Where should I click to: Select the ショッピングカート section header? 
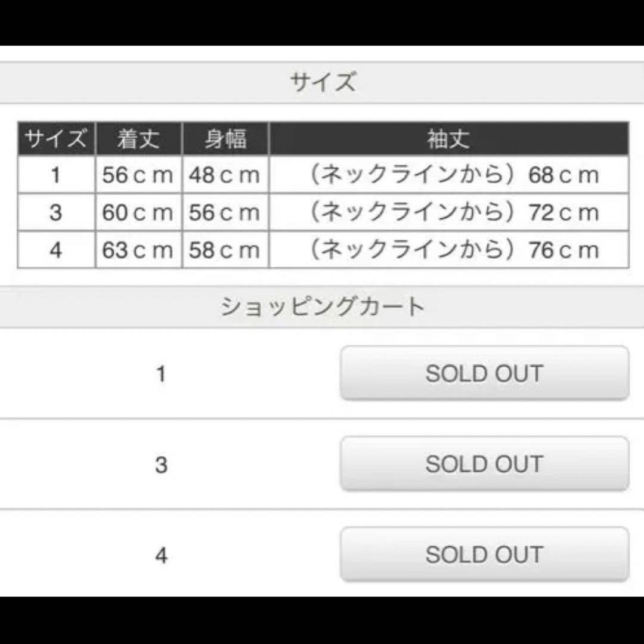[x=322, y=305]
